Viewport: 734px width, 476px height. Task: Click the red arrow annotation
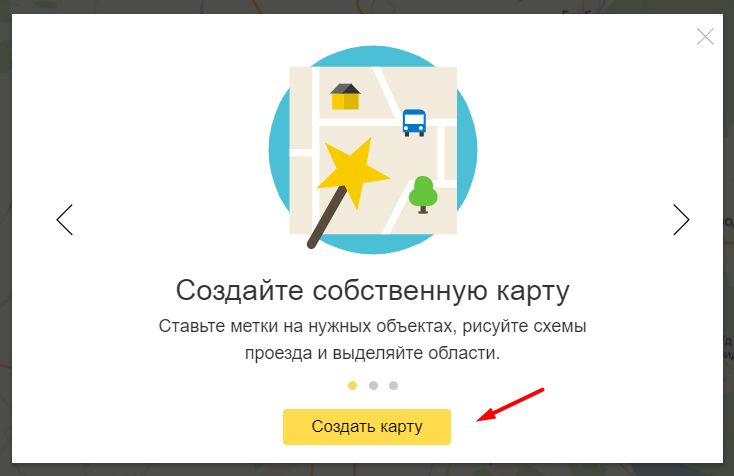510,404
